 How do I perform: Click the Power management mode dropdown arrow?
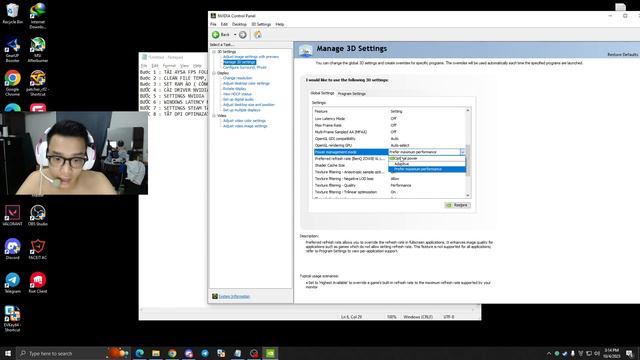[x=462, y=152]
